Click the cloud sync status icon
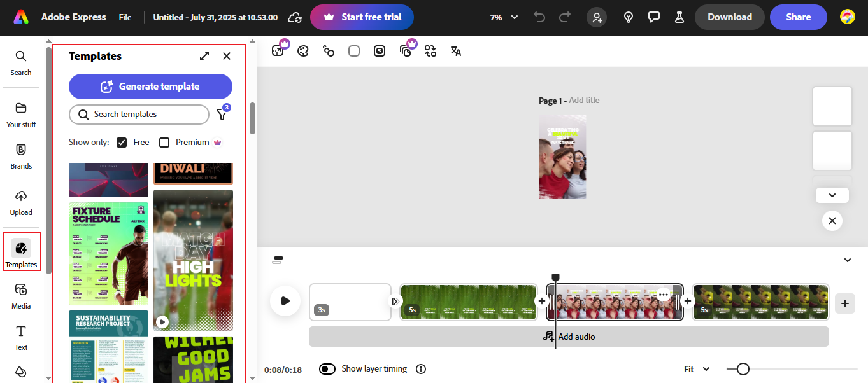The image size is (868, 383). pyautogui.click(x=294, y=17)
